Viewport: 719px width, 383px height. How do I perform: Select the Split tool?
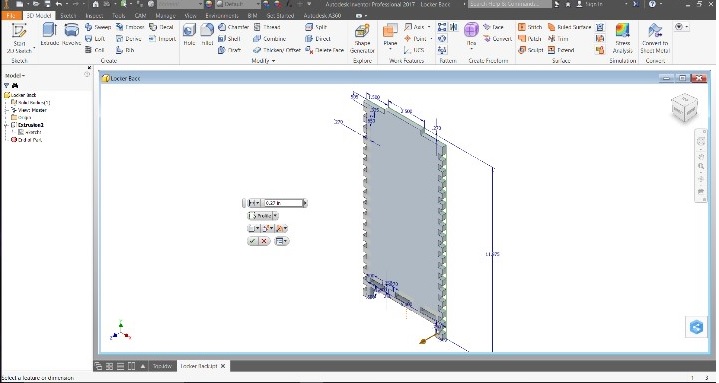(x=316, y=27)
